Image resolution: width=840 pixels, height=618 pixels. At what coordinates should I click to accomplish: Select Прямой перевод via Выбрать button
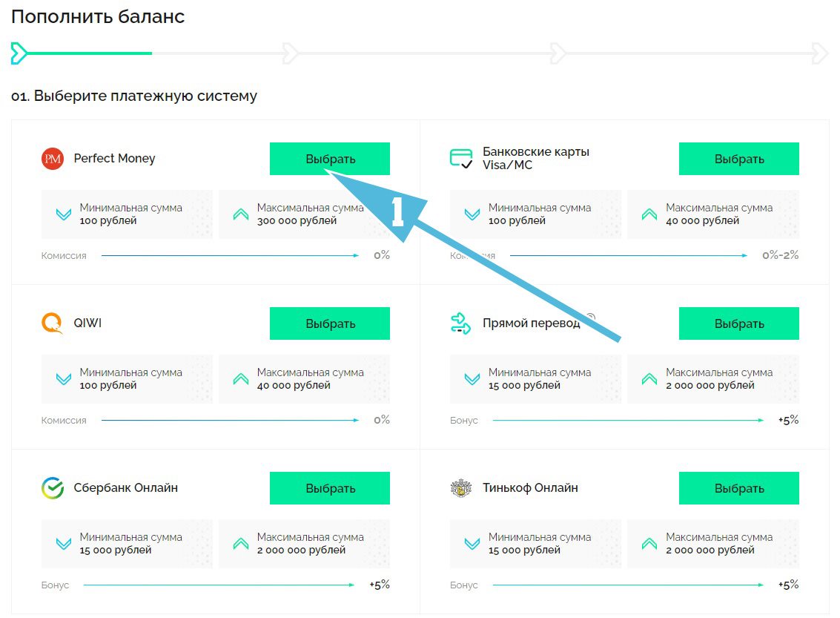point(738,323)
